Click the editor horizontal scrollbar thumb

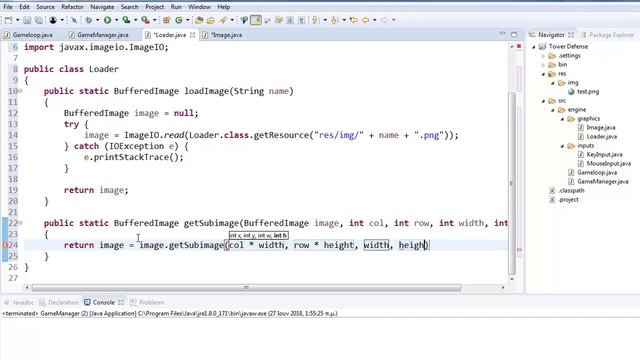(246, 288)
